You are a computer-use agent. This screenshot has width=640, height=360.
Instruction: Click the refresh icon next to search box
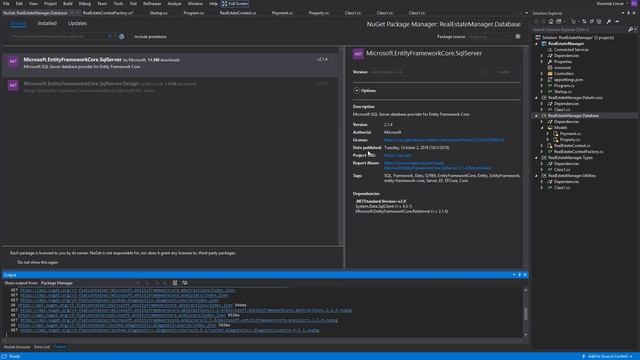coord(122,36)
